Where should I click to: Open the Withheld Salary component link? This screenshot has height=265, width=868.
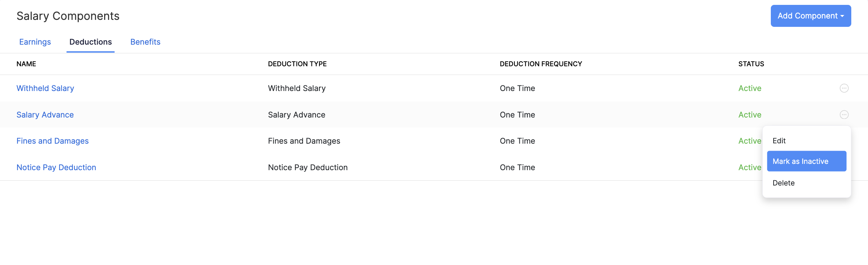click(x=45, y=88)
